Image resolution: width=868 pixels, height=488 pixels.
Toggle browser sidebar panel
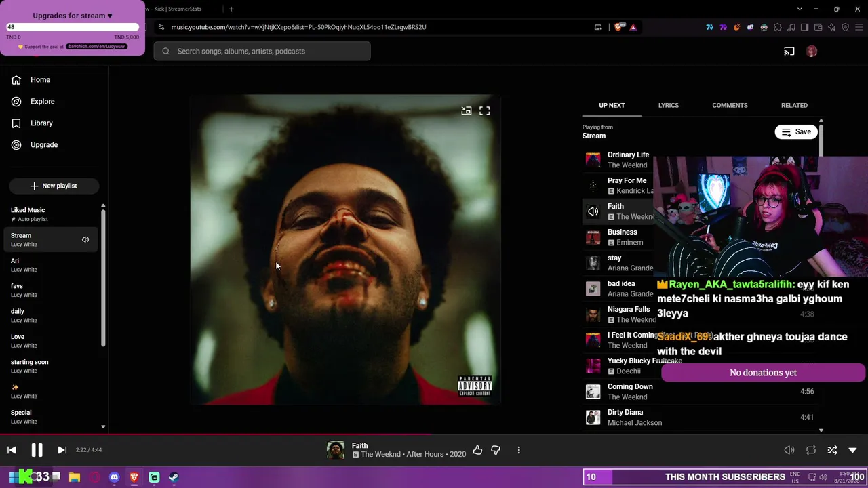(804, 27)
